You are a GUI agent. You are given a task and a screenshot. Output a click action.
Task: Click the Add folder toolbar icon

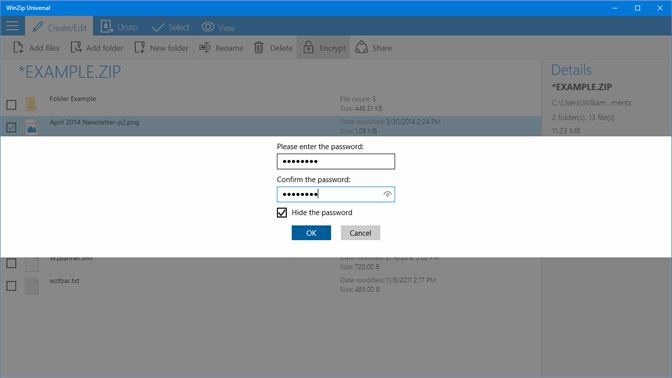coord(76,48)
